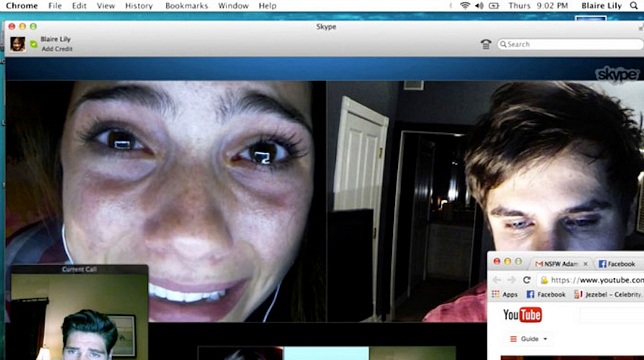Click the Wi-Fi status icon
The width and height of the screenshot is (644, 360).
click(x=465, y=6)
